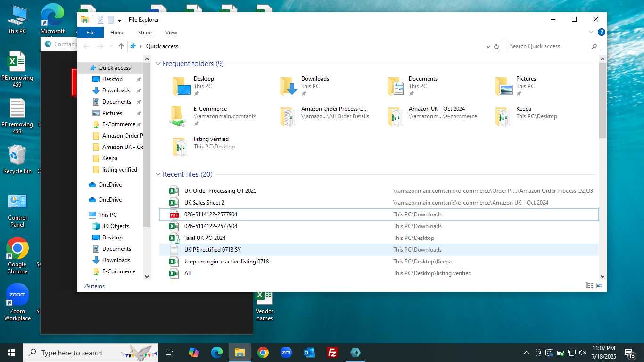Refresh the Quick access view
The height and width of the screenshot is (362, 644).
[x=496, y=46]
